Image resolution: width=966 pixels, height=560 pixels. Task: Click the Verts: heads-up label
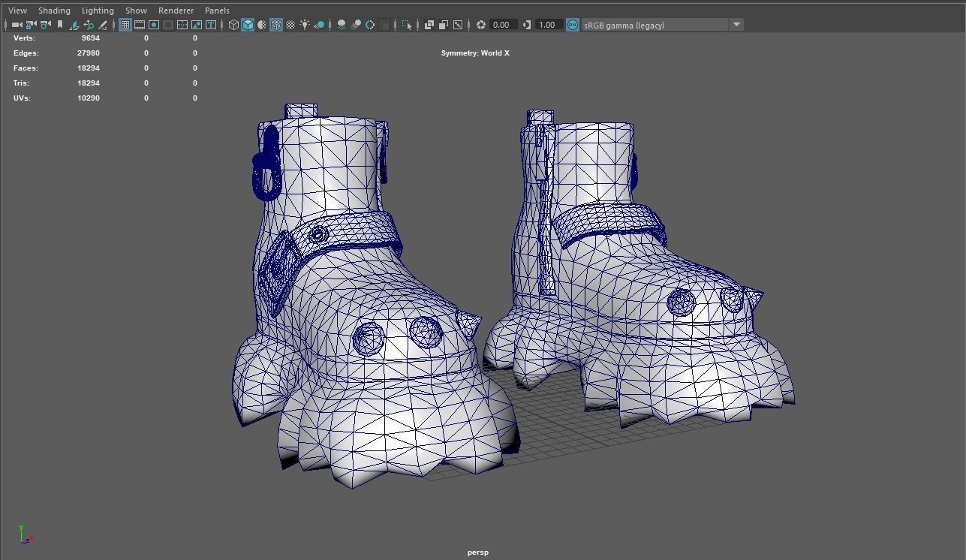pos(24,38)
